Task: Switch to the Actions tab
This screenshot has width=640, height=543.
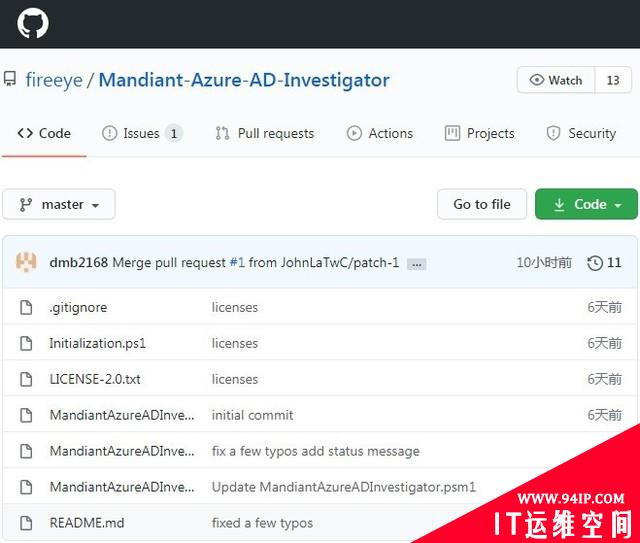Action: tap(380, 133)
